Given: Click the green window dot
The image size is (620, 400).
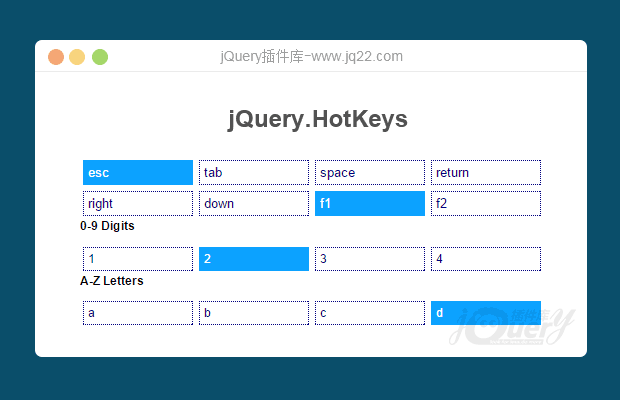Looking at the screenshot, I should (100, 57).
